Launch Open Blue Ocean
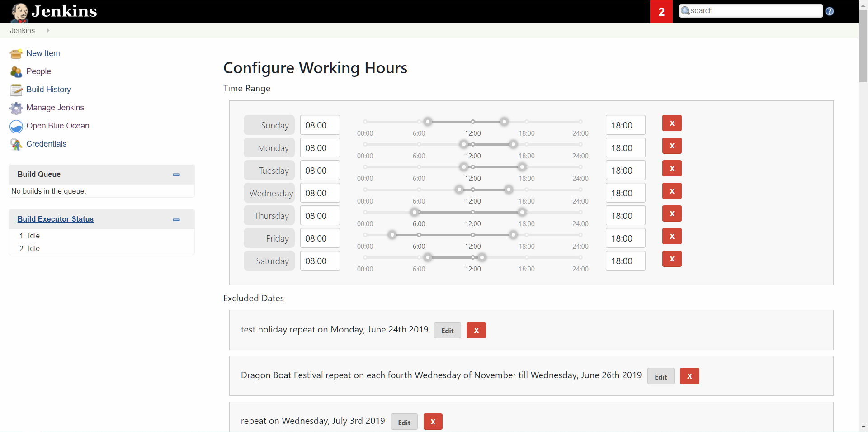Viewport: 868px width, 432px height. pyautogui.click(x=58, y=126)
